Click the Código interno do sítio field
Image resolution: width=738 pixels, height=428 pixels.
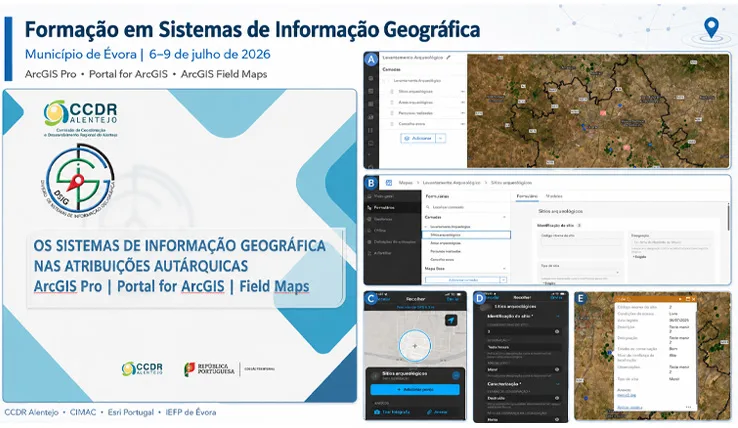pos(582,242)
